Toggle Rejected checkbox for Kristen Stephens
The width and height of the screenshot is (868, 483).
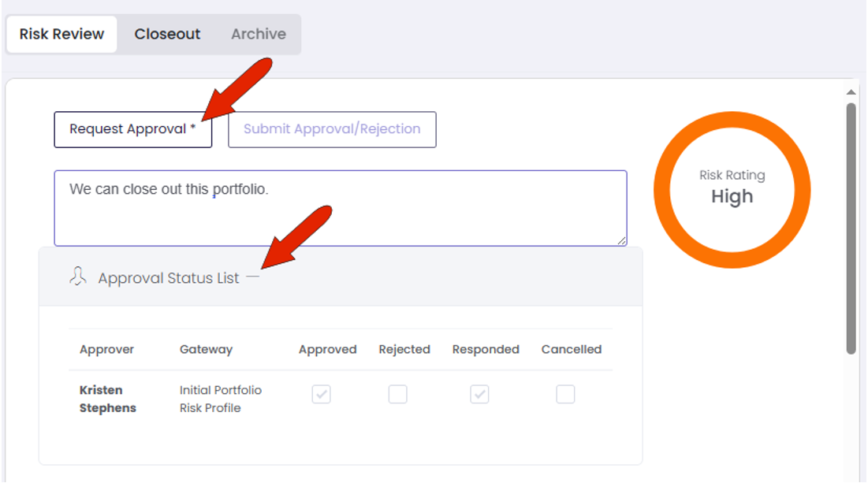[x=397, y=395]
